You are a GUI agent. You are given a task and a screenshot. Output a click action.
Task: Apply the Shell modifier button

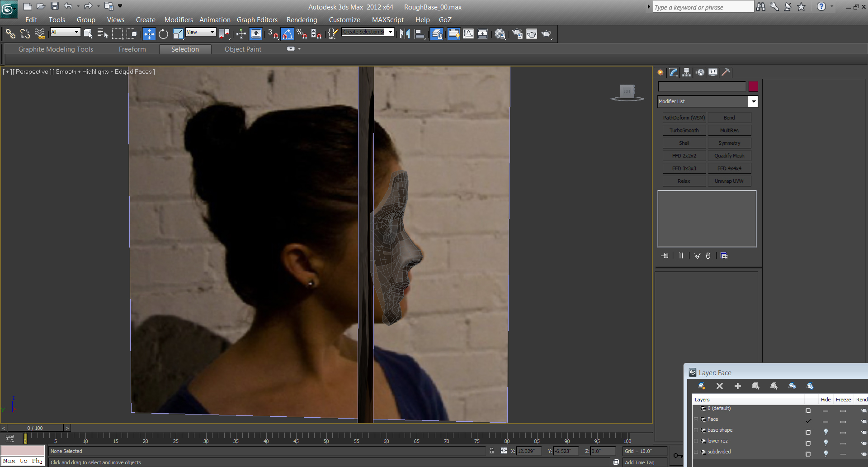pyautogui.click(x=684, y=143)
